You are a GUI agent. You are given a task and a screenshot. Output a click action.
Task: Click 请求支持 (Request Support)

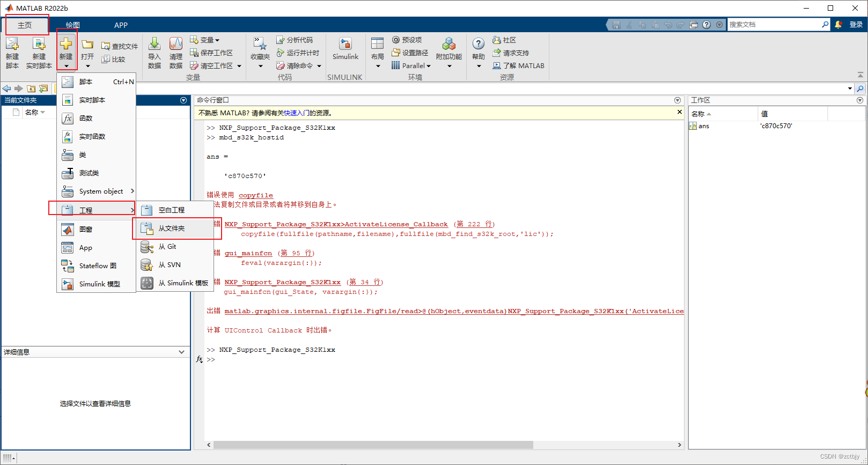coord(511,53)
